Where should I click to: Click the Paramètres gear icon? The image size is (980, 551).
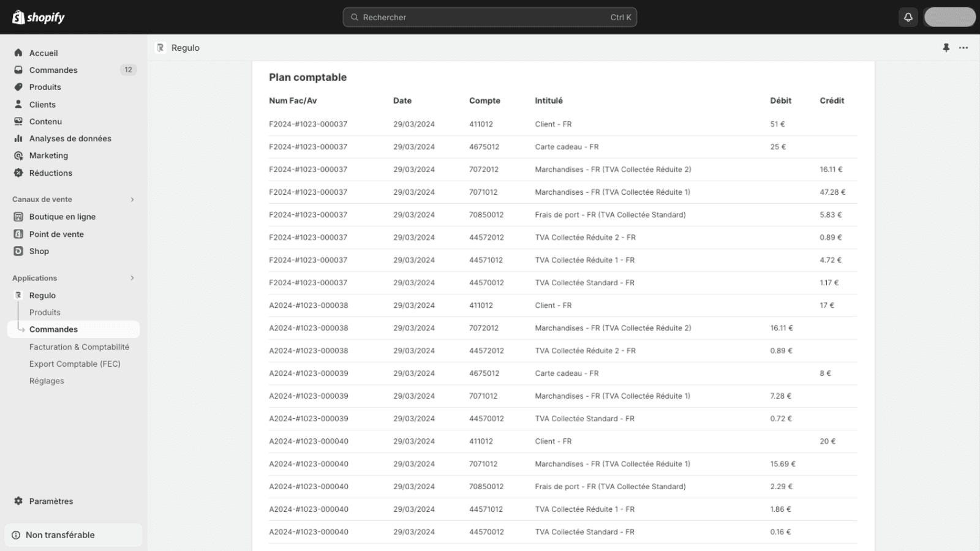click(x=18, y=501)
